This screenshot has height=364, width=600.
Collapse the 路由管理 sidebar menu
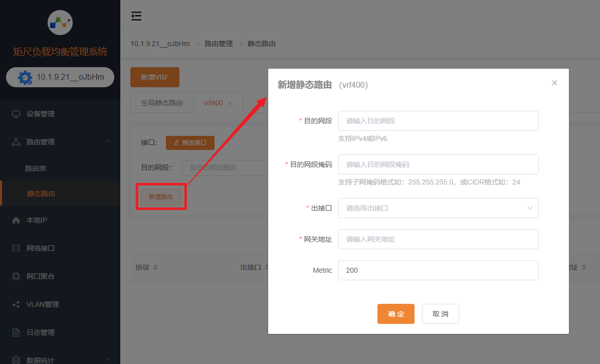(107, 142)
